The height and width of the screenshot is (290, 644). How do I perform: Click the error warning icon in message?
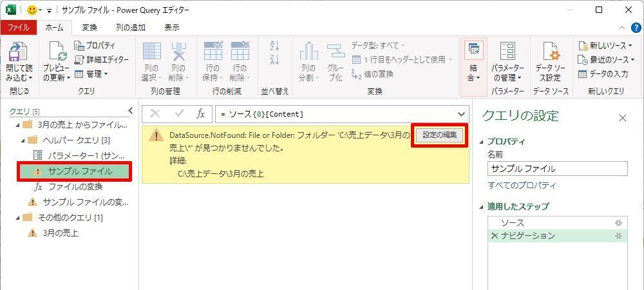click(156, 135)
